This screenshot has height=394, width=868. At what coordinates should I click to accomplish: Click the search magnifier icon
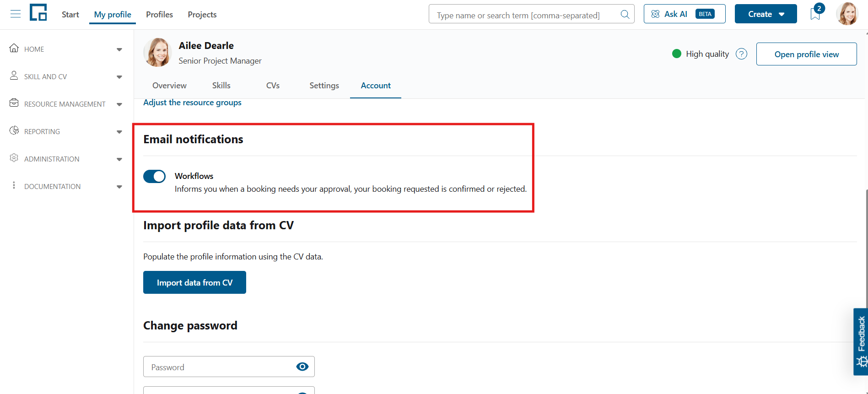pyautogui.click(x=625, y=14)
